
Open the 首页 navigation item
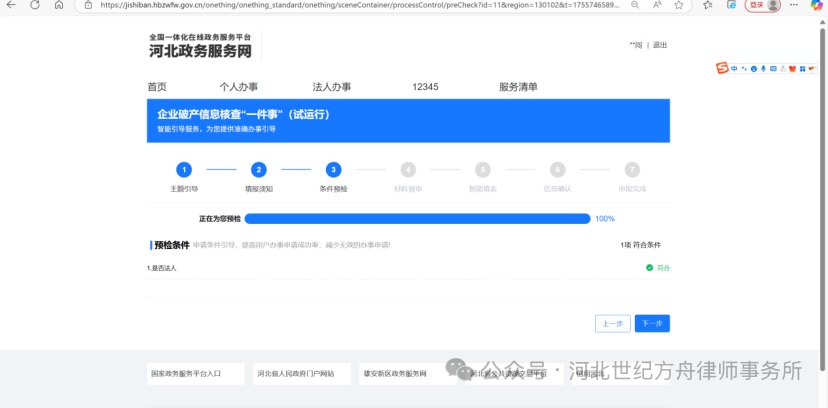(157, 87)
